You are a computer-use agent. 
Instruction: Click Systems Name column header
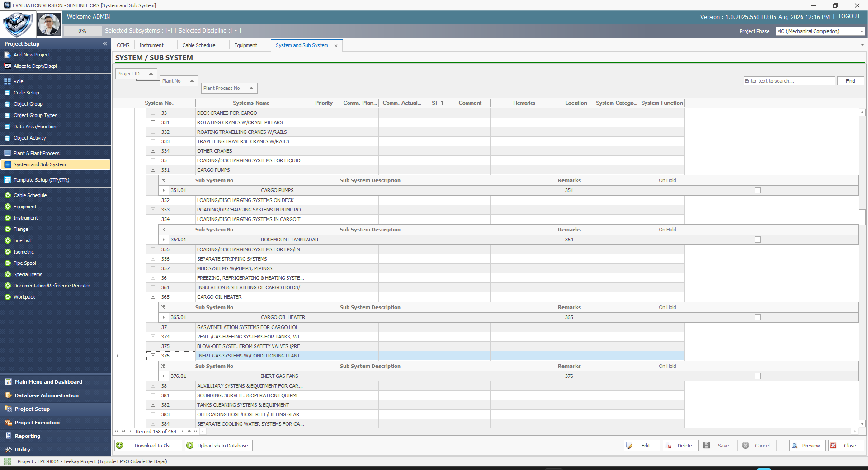coord(251,103)
